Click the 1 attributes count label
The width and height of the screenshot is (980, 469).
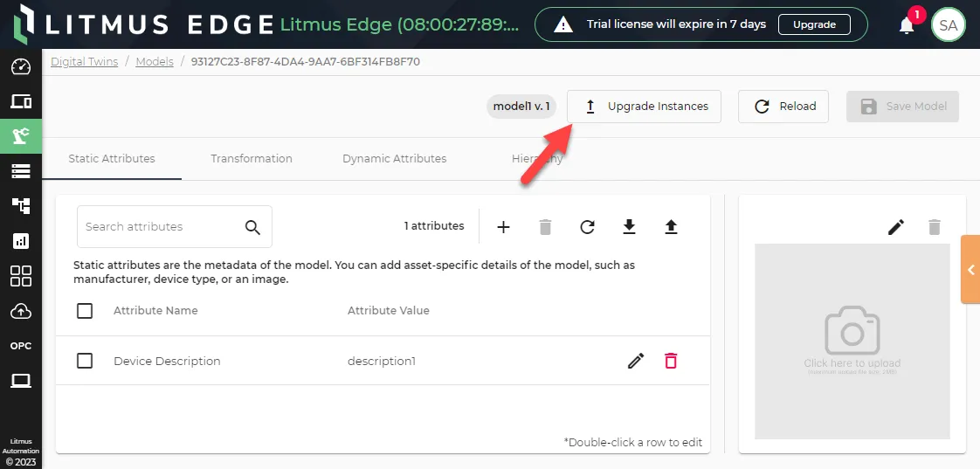click(x=434, y=226)
